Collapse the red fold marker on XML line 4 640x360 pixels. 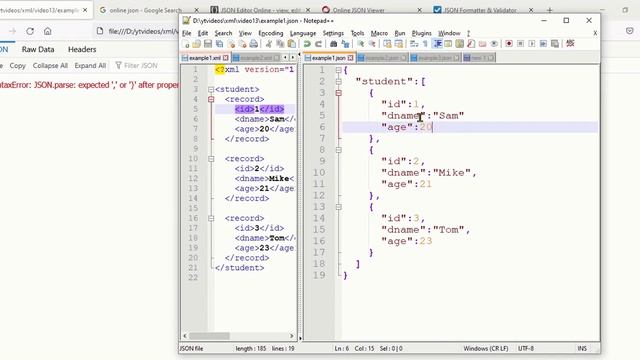pyautogui.click(x=211, y=99)
